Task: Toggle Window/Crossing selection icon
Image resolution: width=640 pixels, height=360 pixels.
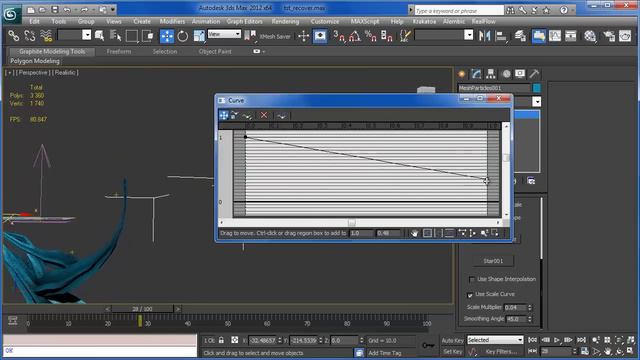Action: [x=148, y=36]
